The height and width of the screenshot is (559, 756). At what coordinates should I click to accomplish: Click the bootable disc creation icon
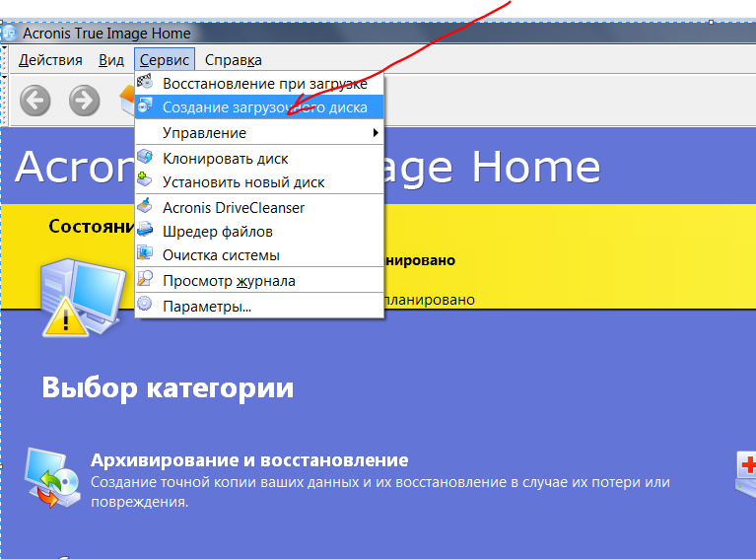coord(145,105)
